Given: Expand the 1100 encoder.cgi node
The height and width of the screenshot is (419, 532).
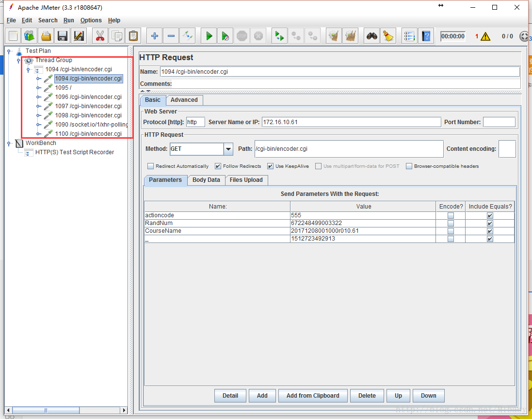Looking at the screenshot, I should click(x=38, y=134).
